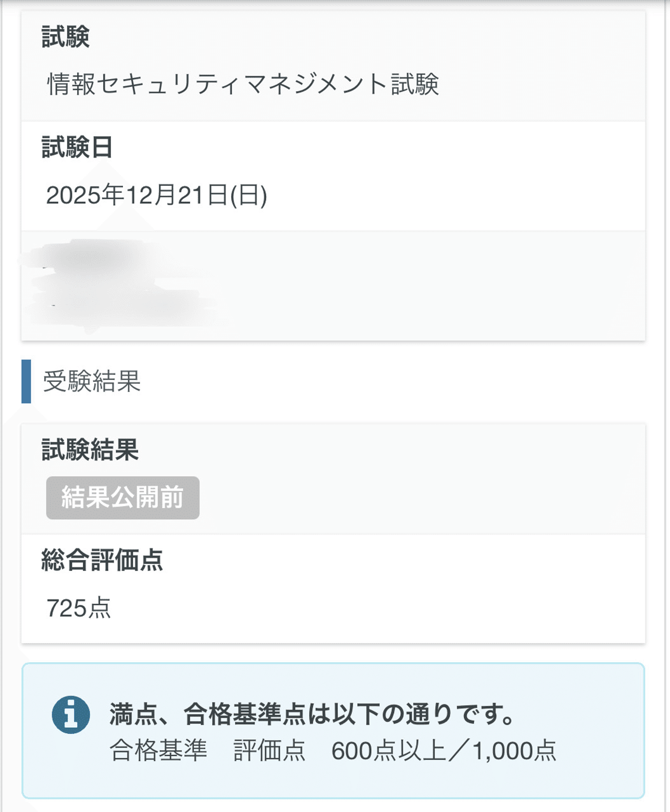Viewport: 670px width, 812px height.
Task: Click the blue bar beside 受験結果
Action: [26, 381]
